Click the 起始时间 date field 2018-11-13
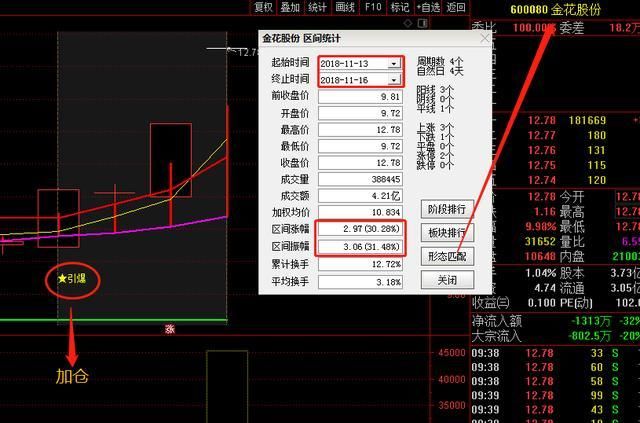Screen dimensions: 640x423 point(353,64)
